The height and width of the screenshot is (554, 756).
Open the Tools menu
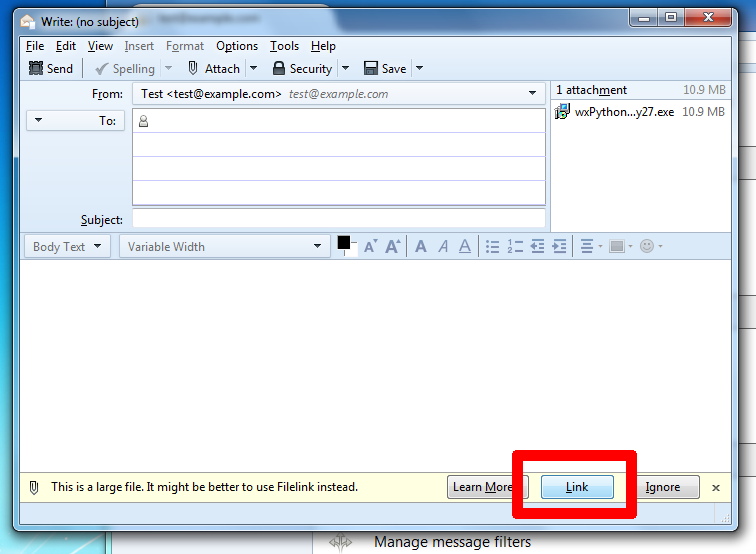pos(284,46)
